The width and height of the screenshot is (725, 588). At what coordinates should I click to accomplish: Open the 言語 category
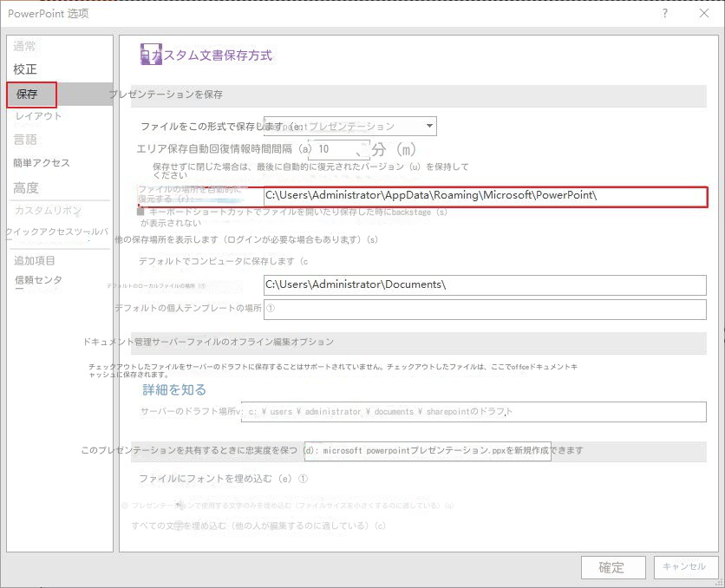tap(25, 139)
